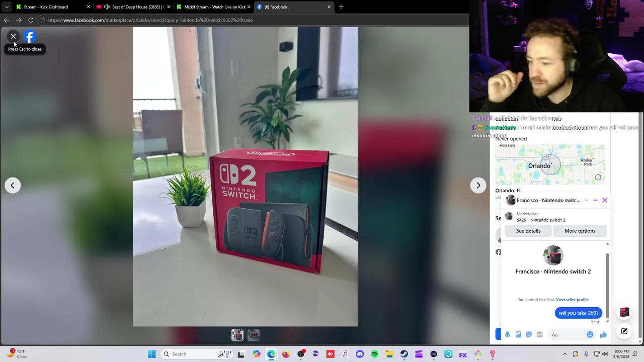Open Copilot from the taskbar
Screen dimensions: 644x362
[257, 354]
